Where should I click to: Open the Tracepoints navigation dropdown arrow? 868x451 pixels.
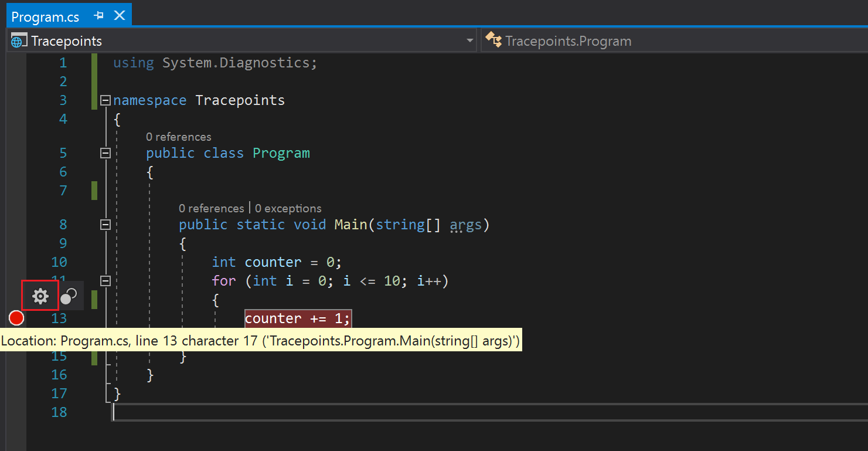469,40
